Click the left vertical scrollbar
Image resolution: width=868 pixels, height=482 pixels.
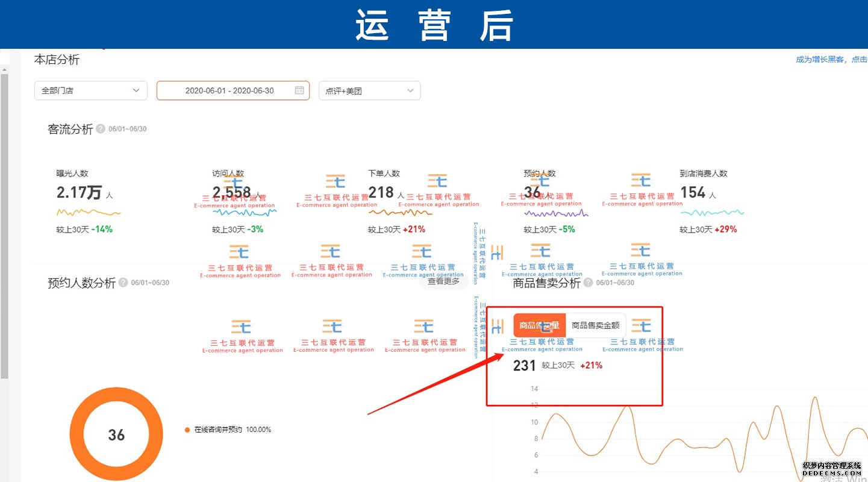pos(4,226)
